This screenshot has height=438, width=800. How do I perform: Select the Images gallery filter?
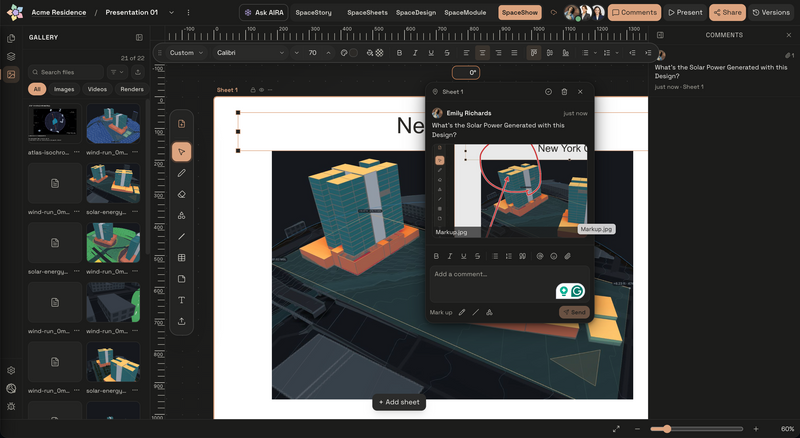pyautogui.click(x=64, y=89)
